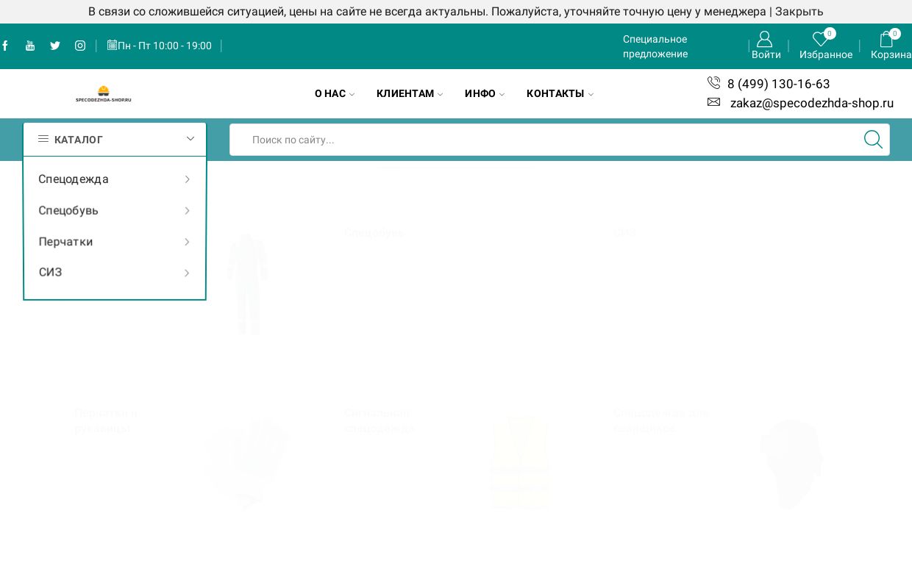
Task: Click the search magnifier icon
Action: click(873, 140)
